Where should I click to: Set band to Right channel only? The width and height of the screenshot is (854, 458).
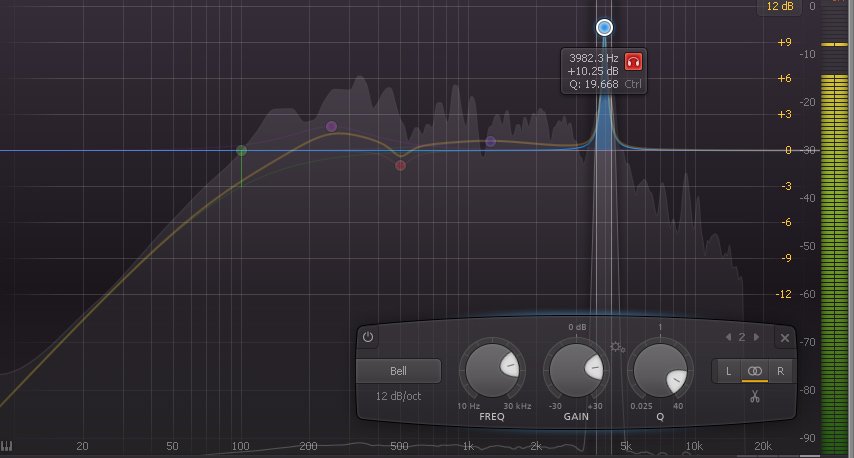tap(780, 371)
